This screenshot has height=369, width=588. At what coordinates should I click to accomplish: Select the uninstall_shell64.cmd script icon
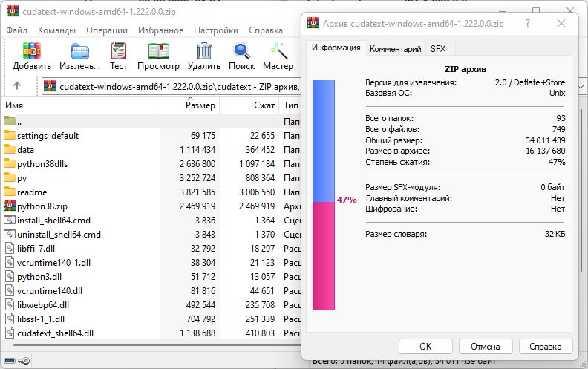[x=10, y=235]
